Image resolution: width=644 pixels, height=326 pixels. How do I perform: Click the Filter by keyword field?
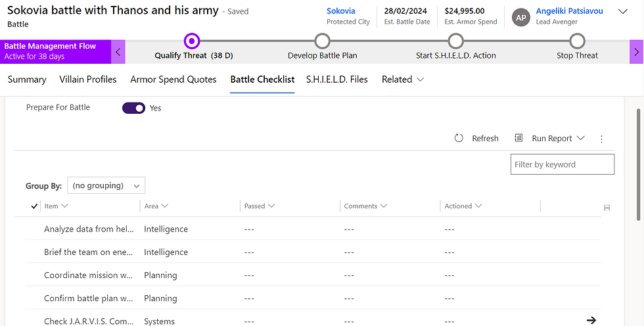(563, 164)
